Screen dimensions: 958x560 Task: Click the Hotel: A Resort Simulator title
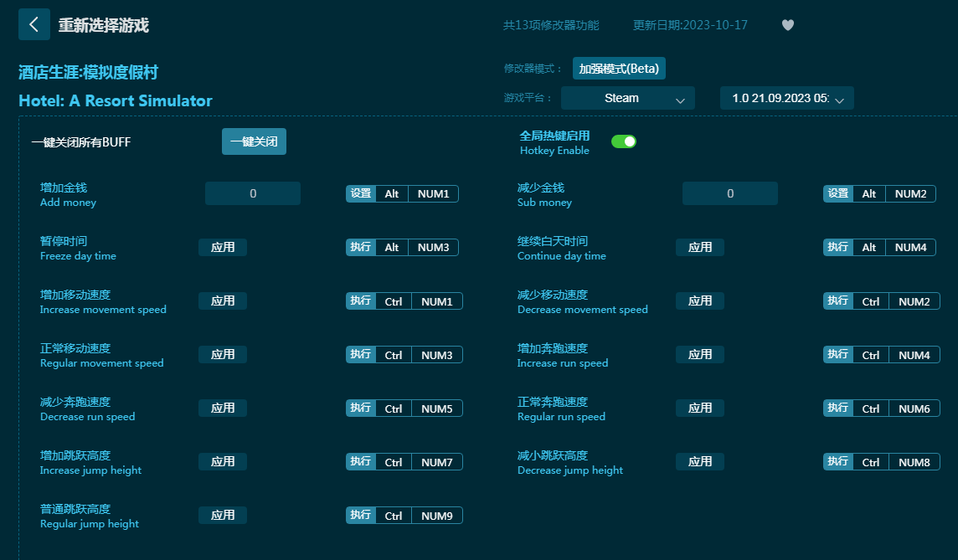pos(116,100)
